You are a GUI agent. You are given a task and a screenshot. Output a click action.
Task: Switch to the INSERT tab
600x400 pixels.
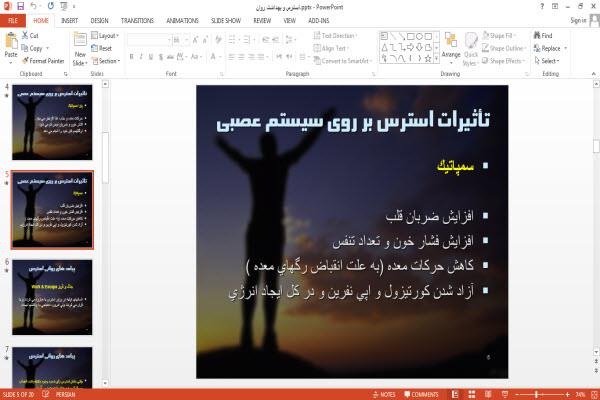click(69, 21)
